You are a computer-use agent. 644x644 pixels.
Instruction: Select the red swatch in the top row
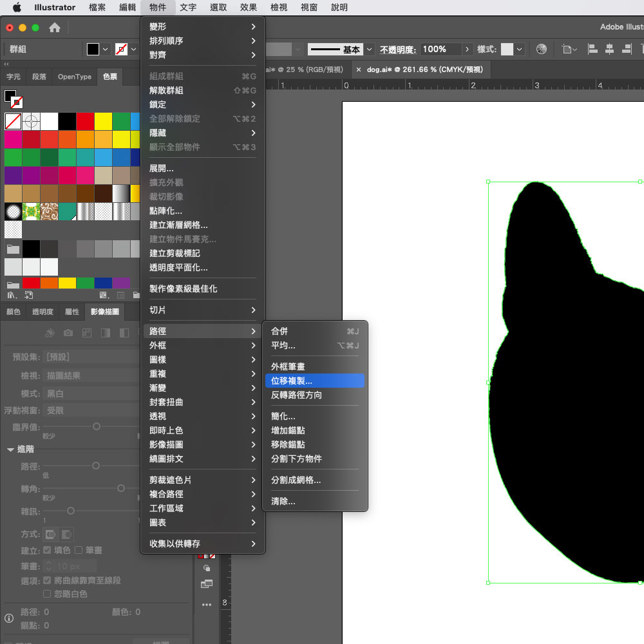[86, 121]
